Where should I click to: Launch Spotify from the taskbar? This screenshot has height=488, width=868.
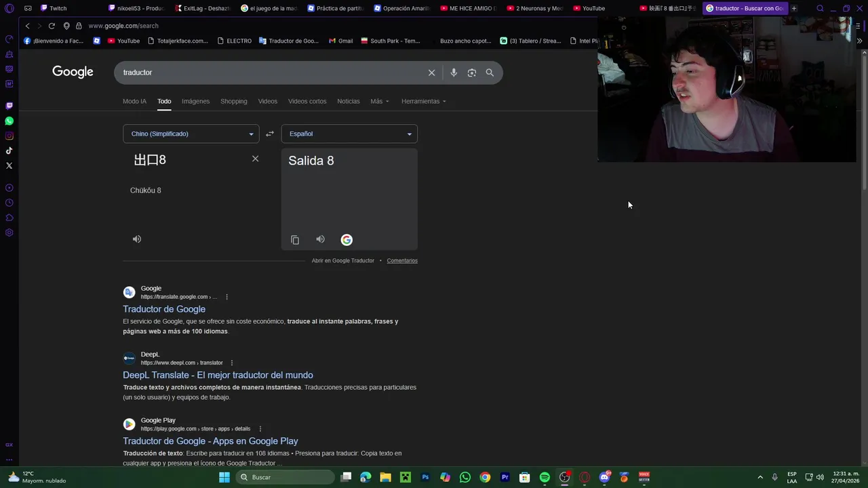click(545, 477)
